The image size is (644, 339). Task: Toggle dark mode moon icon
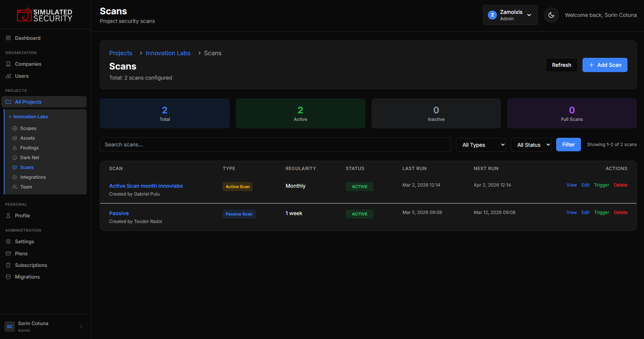pyautogui.click(x=551, y=15)
